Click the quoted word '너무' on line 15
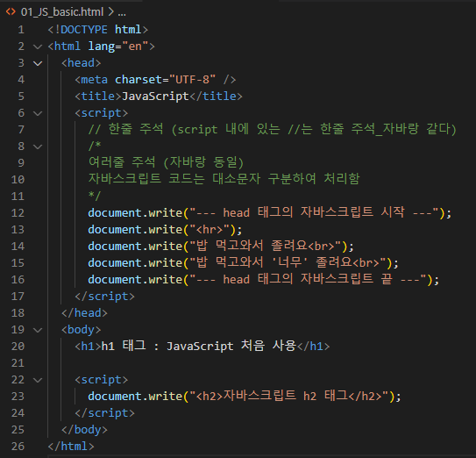The image size is (476, 458). (x=289, y=263)
